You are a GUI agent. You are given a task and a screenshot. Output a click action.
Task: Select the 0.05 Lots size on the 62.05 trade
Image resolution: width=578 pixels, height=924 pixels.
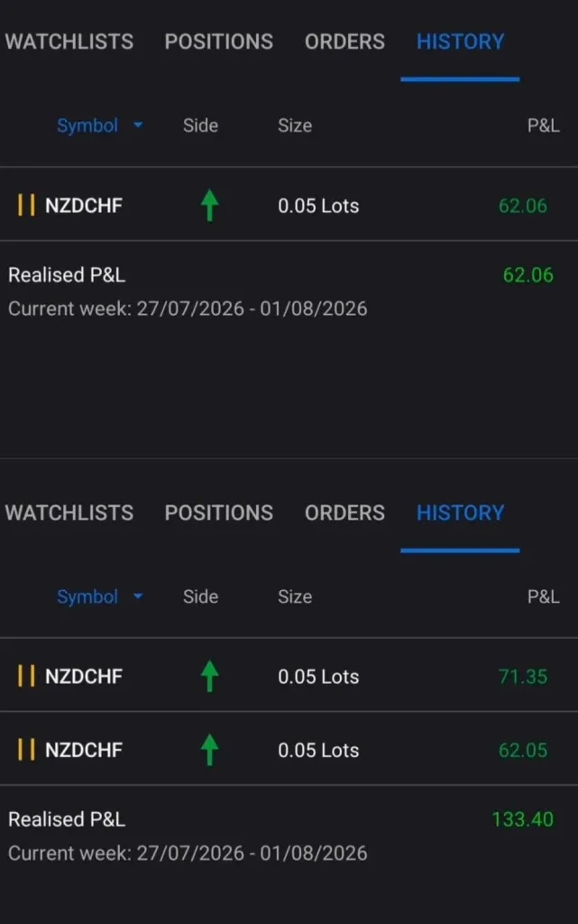(318, 750)
